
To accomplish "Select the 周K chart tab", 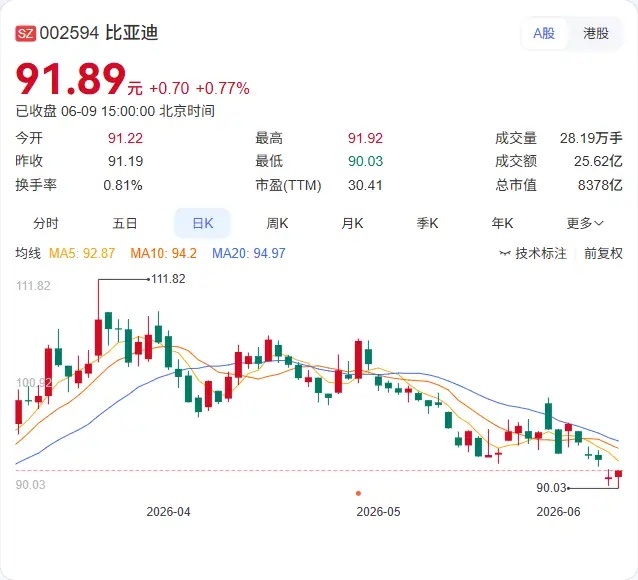I will pos(277,223).
